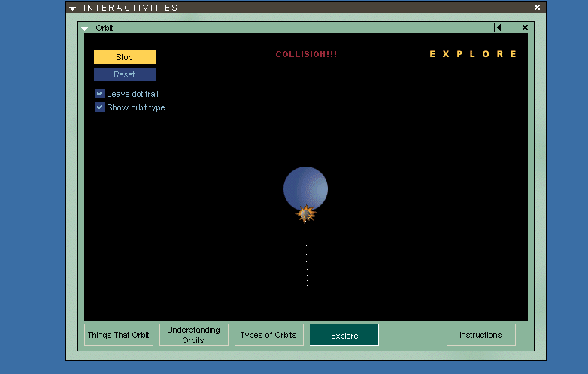
Task: Click the blue planet
Action: click(305, 187)
